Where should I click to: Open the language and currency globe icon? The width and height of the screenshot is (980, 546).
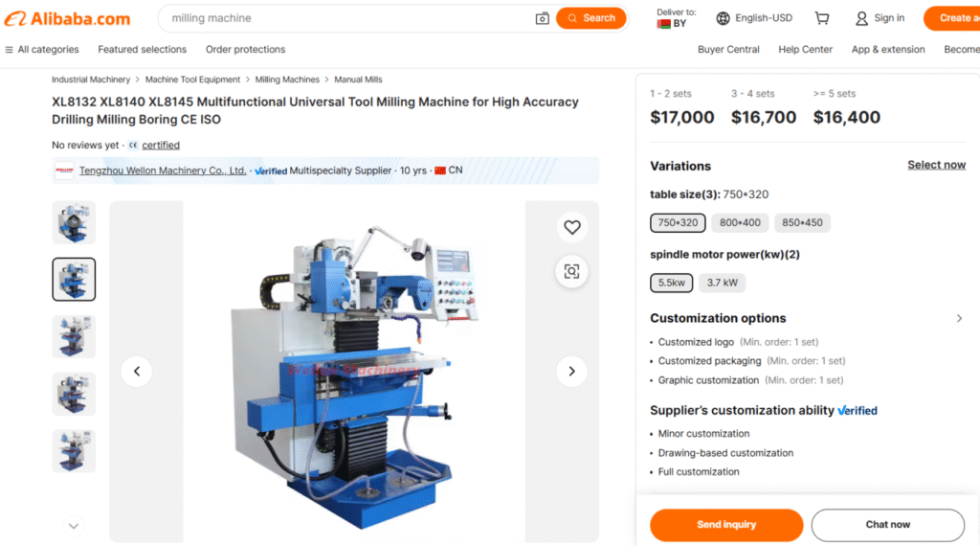(723, 18)
